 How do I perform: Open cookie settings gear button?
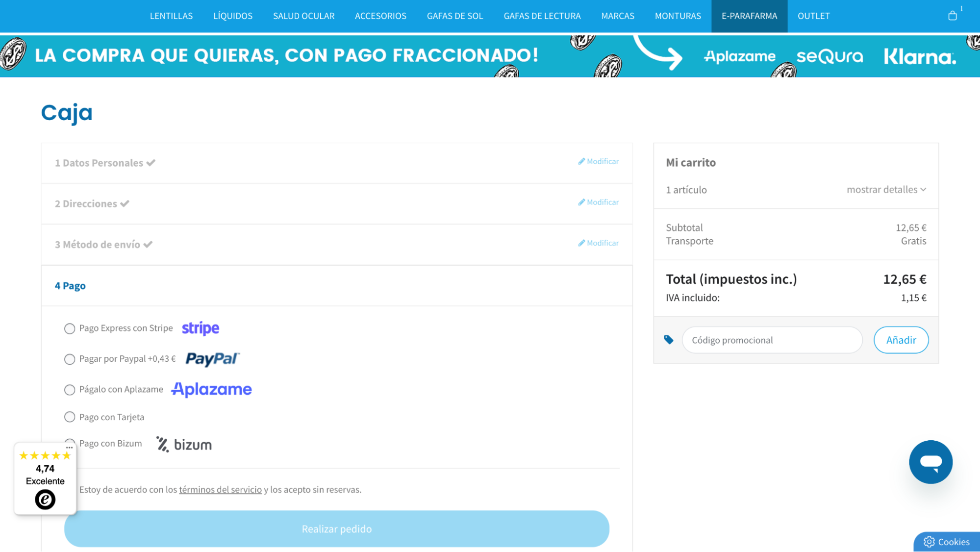click(x=947, y=542)
